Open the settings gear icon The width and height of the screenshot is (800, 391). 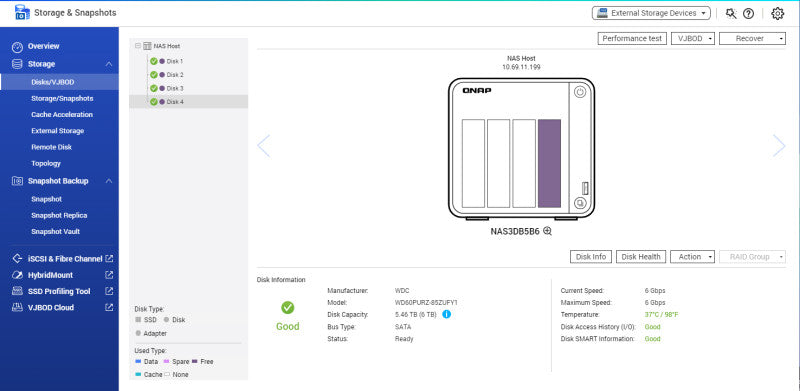tap(778, 13)
